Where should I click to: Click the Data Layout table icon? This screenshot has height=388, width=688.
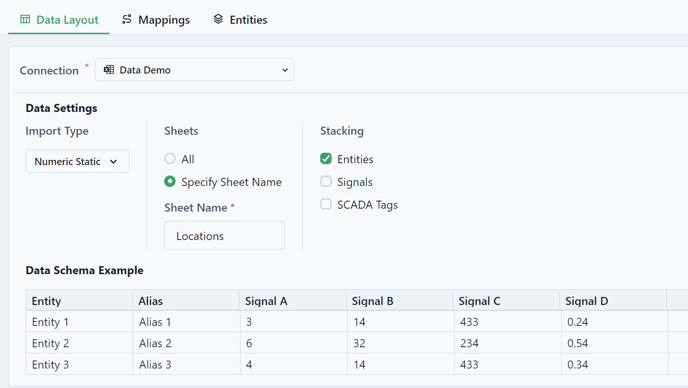[x=25, y=19]
